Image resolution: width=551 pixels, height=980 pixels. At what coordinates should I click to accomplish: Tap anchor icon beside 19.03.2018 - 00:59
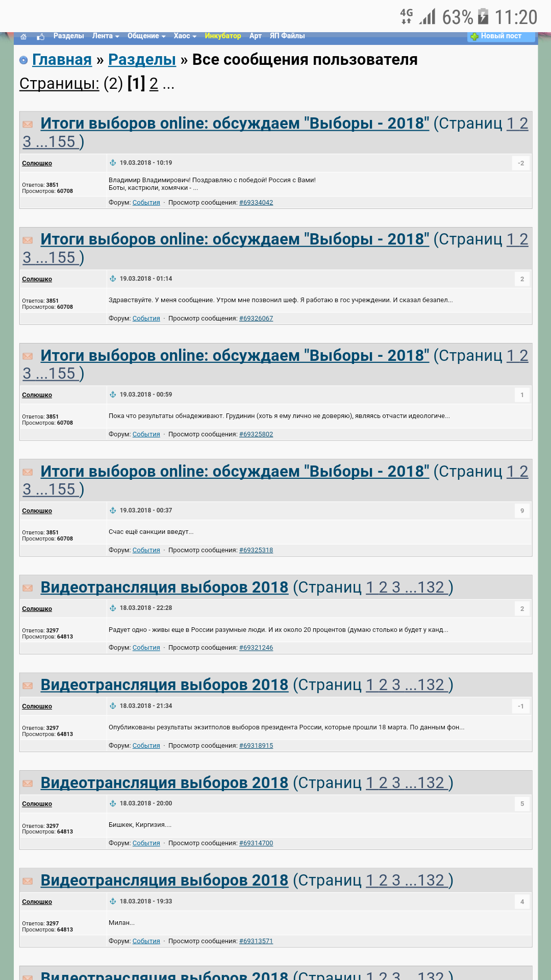(113, 395)
